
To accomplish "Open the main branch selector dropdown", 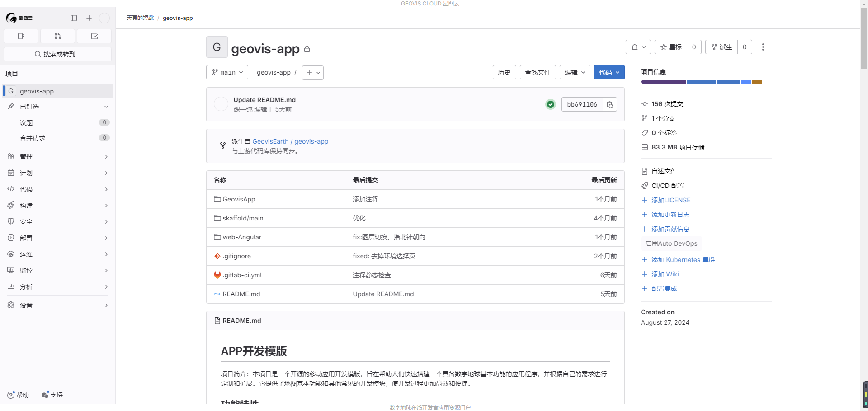I will click(227, 72).
